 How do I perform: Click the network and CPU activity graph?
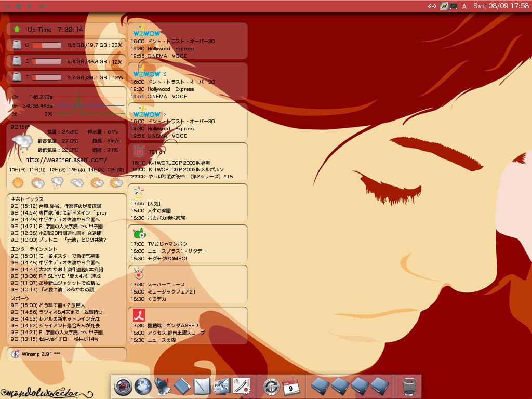[x=90, y=105]
